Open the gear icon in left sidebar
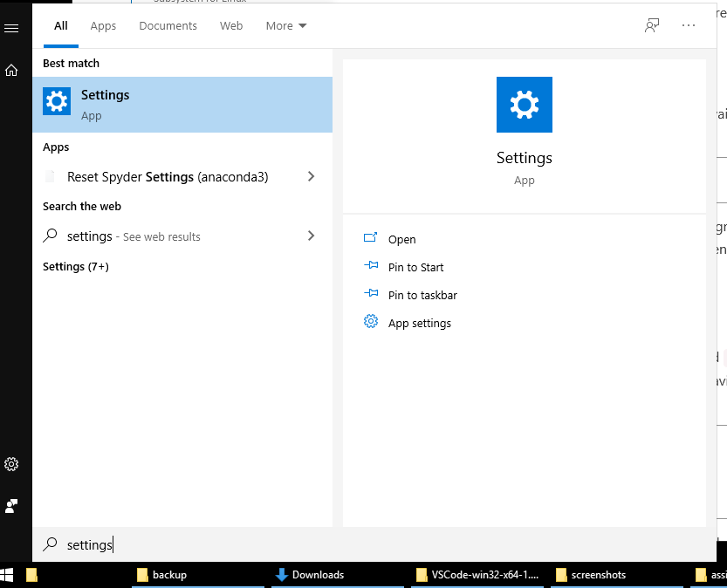The image size is (727, 588). (x=11, y=464)
